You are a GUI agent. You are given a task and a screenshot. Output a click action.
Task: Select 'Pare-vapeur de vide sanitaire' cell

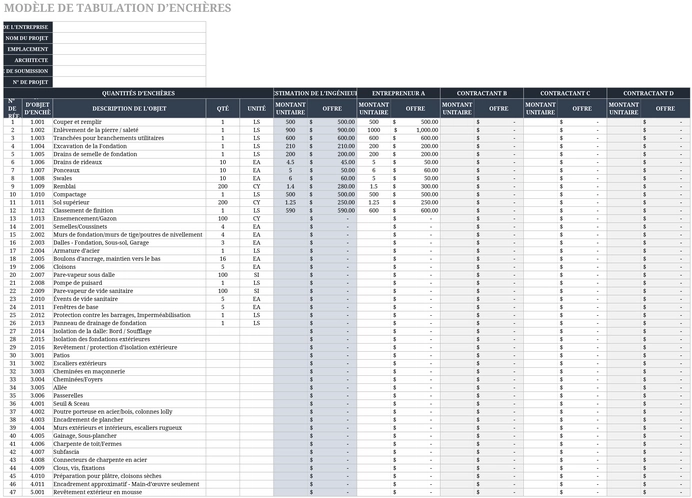(129, 291)
